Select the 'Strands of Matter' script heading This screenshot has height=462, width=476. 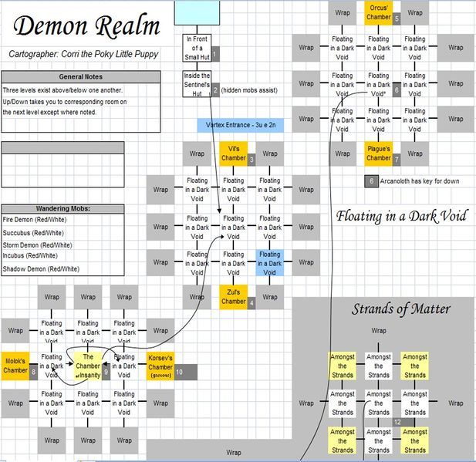coord(401,309)
